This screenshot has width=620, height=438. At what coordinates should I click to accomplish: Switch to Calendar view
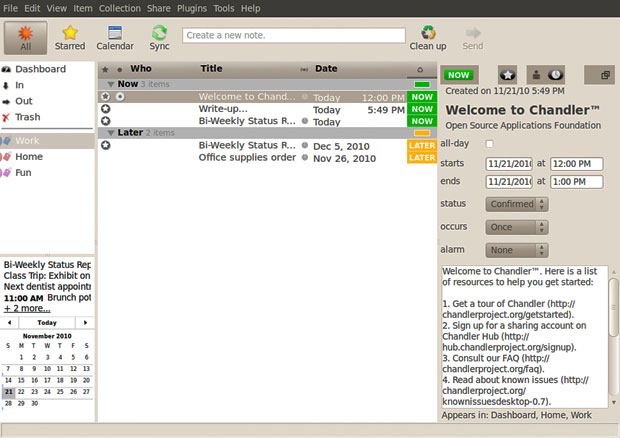(x=115, y=38)
